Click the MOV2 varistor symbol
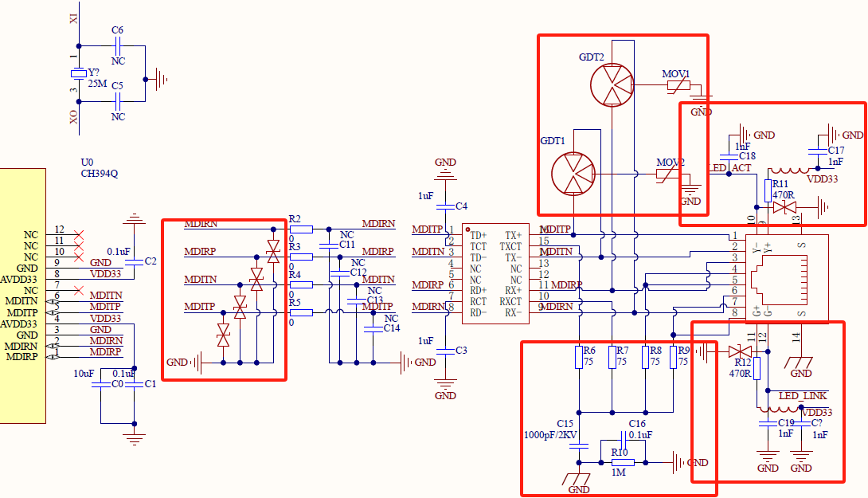 tap(667, 174)
